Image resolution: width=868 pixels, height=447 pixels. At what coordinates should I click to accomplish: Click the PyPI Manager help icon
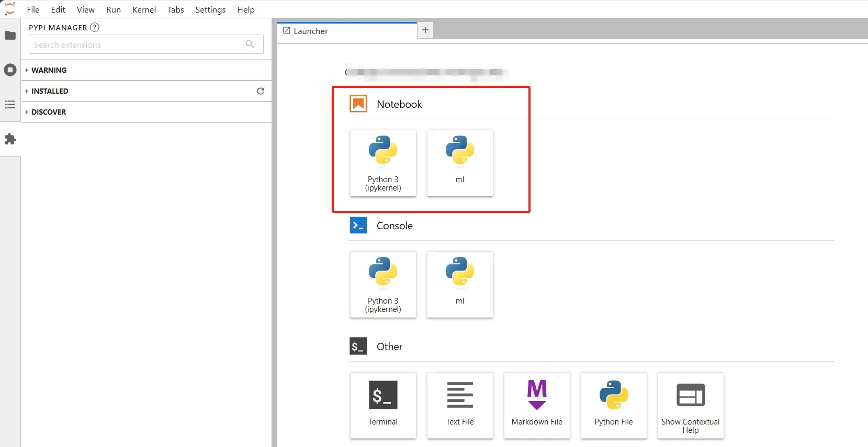(x=95, y=28)
